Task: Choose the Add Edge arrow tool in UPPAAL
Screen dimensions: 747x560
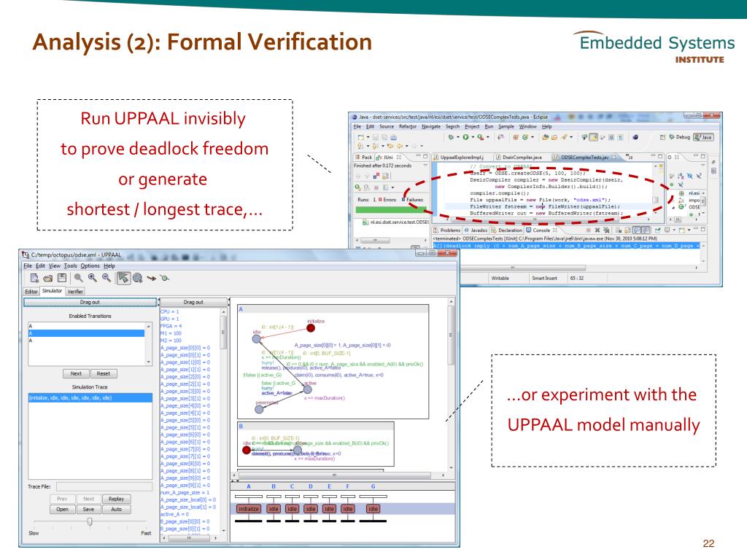Action: 152,278
